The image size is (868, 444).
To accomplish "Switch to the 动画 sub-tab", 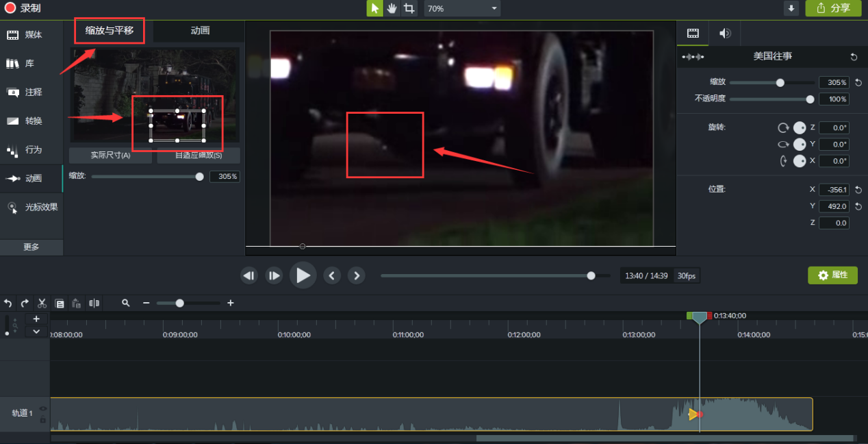I will pos(200,31).
